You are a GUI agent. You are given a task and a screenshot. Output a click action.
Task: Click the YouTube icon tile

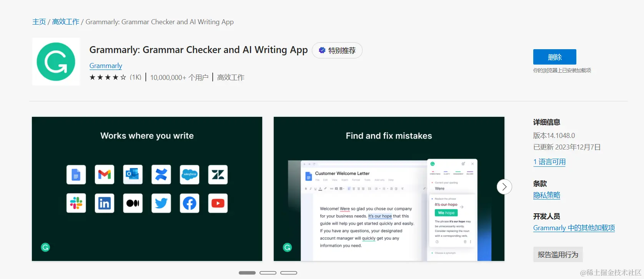[218, 203]
